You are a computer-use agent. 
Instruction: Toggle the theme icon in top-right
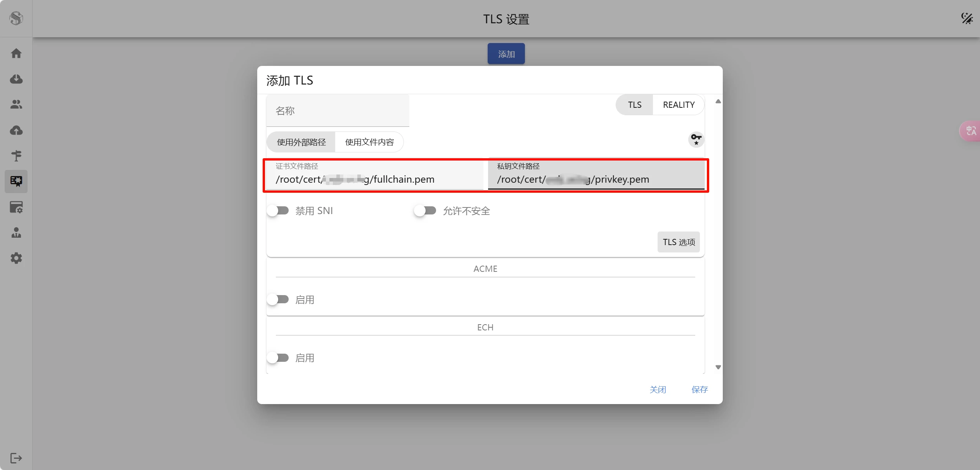click(966, 18)
